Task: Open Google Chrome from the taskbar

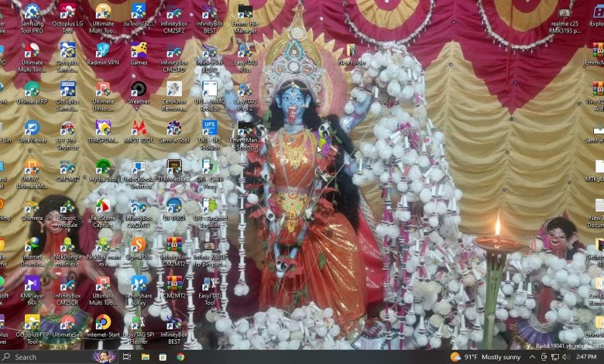Action: tap(180, 357)
